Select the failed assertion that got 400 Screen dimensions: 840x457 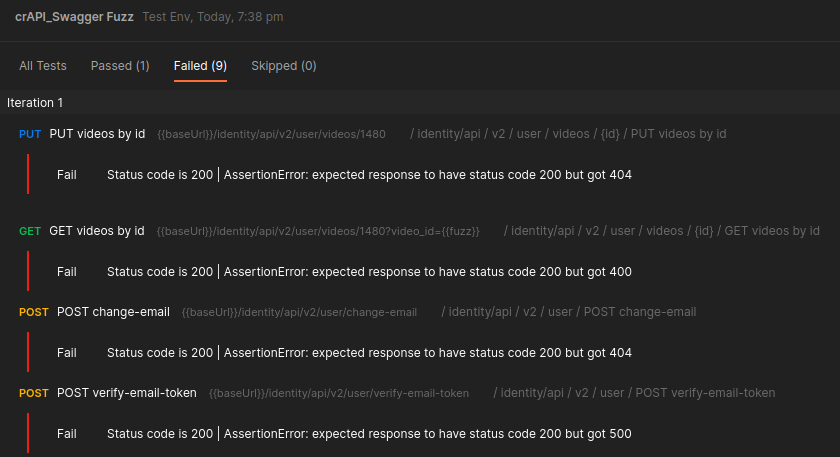click(x=369, y=272)
